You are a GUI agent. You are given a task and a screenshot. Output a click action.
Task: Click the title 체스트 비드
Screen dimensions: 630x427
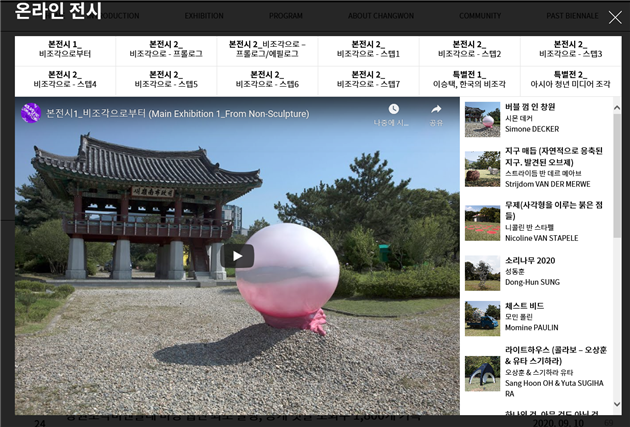(x=524, y=306)
